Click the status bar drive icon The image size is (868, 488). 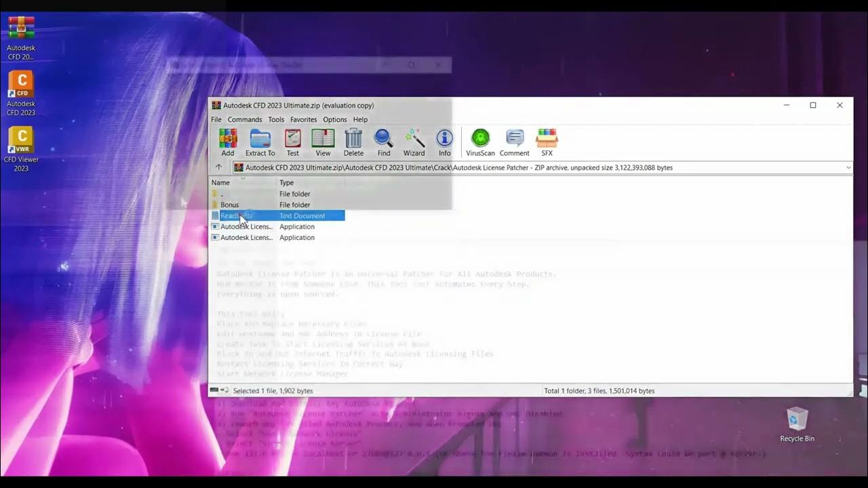point(214,390)
